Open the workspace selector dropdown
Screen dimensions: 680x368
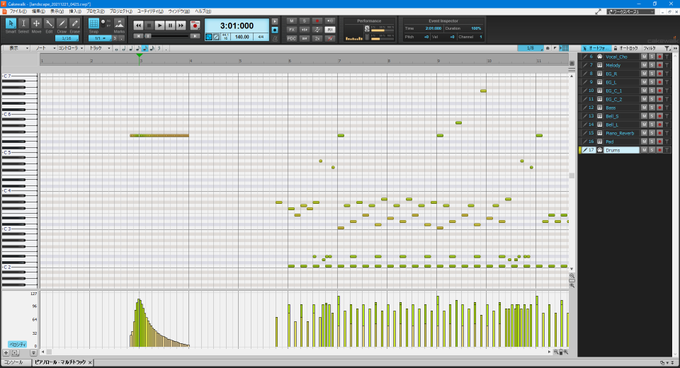(631, 12)
